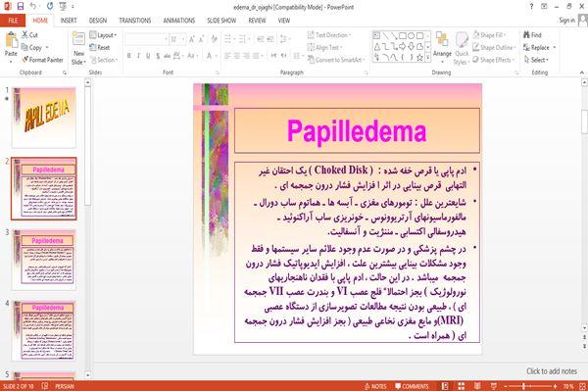Click the Save icon in quick access toolbar
The image size is (588, 391).
(21, 6)
